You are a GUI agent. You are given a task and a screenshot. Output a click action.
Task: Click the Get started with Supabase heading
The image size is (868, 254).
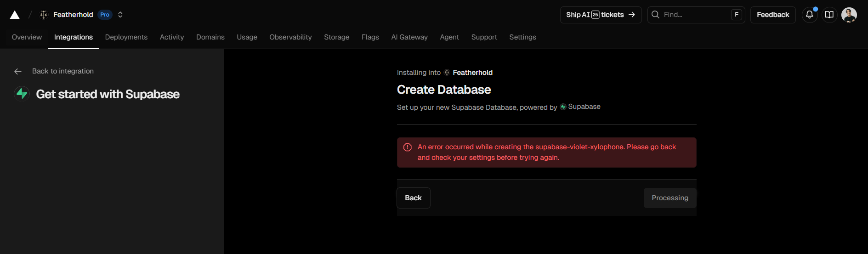pyautogui.click(x=108, y=94)
